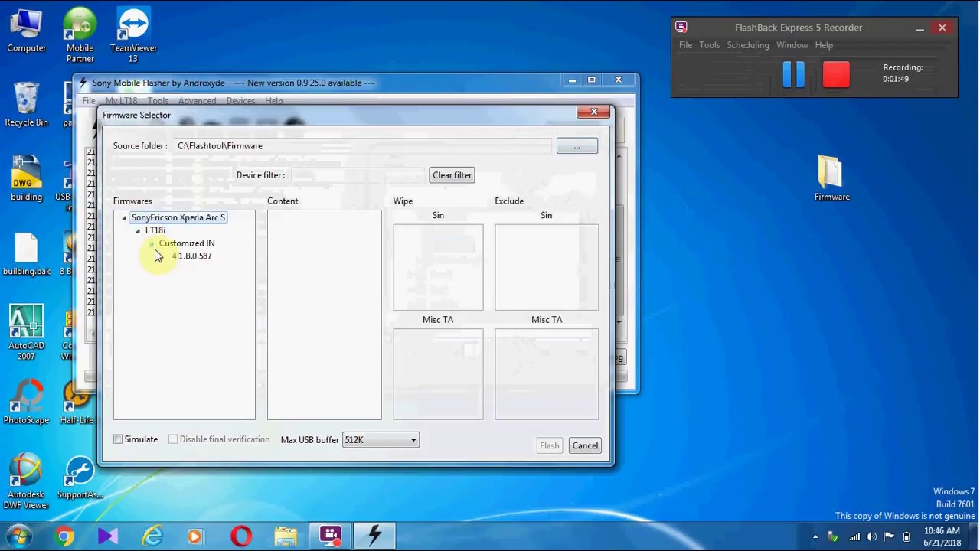Open Internet Explorer from the taskbar
This screenshot has height=551, width=980.
pyautogui.click(x=152, y=536)
